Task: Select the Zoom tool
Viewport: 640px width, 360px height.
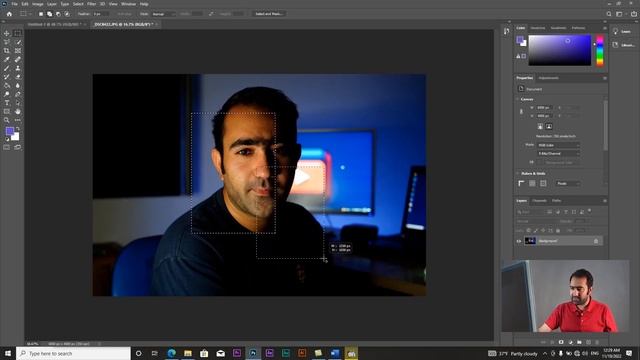Action: tap(7, 120)
